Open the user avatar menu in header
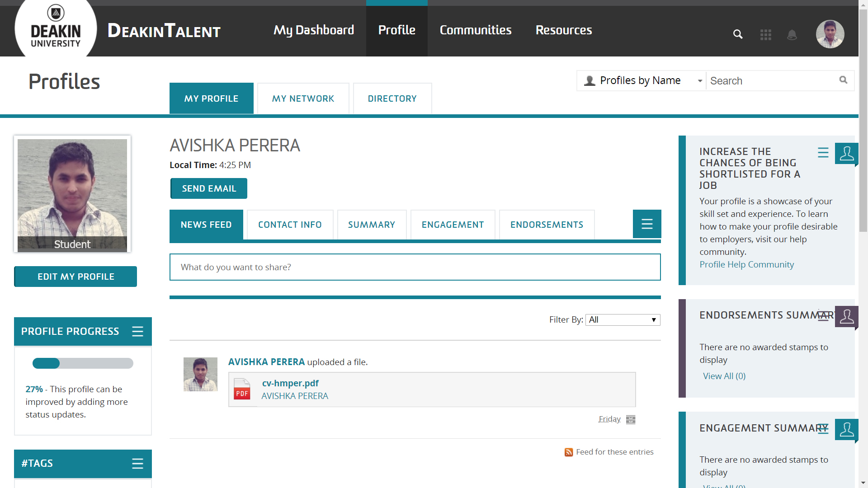The width and height of the screenshot is (868, 488). 830,34
